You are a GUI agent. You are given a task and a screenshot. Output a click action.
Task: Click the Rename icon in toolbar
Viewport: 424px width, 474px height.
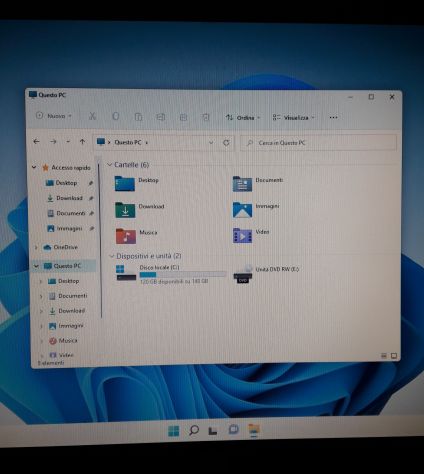(161, 117)
